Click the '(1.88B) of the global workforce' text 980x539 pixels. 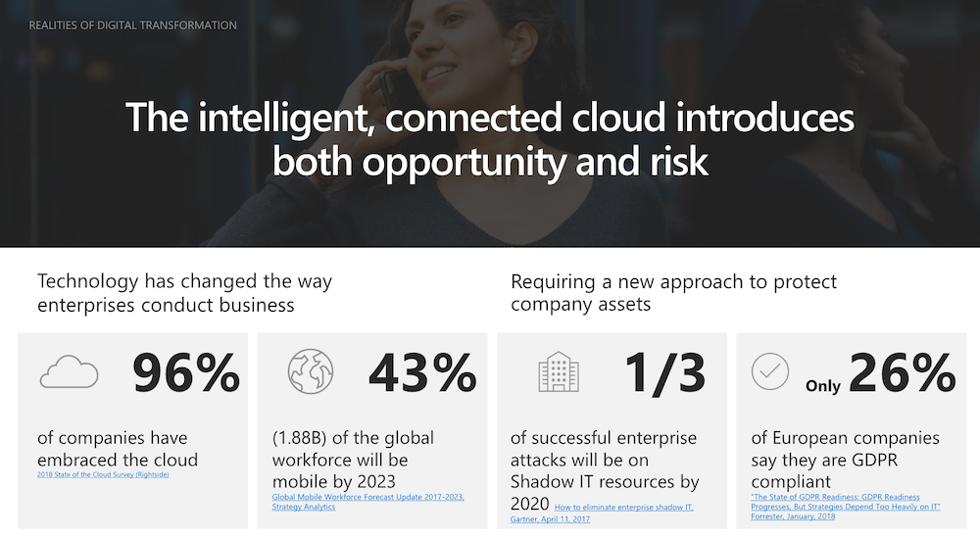[x=353, y=459]
